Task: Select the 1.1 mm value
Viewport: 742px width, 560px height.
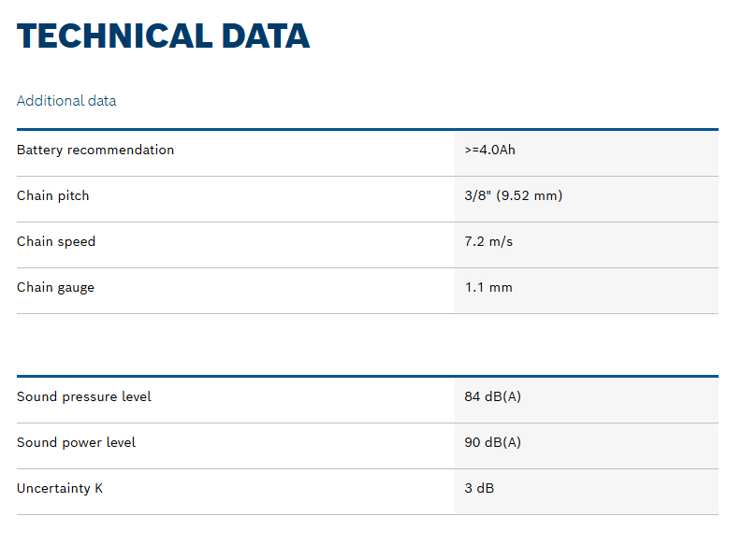Action: point(488,287)
